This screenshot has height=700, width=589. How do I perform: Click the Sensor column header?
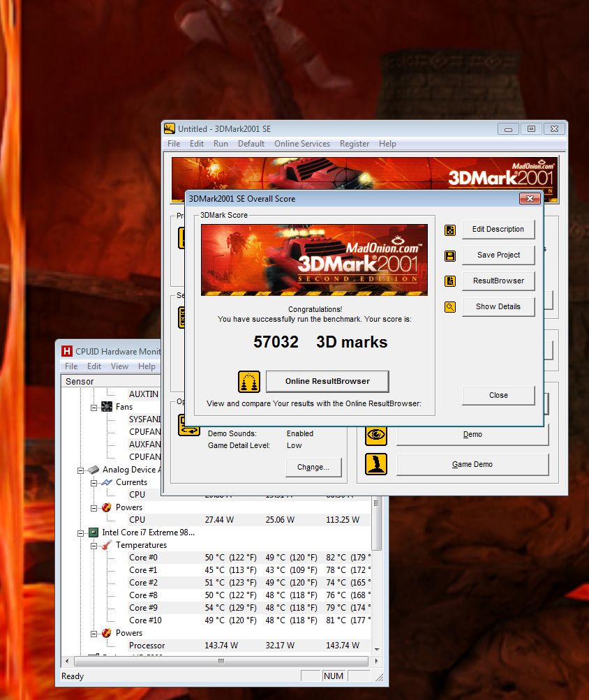click(x=111, y=381)
